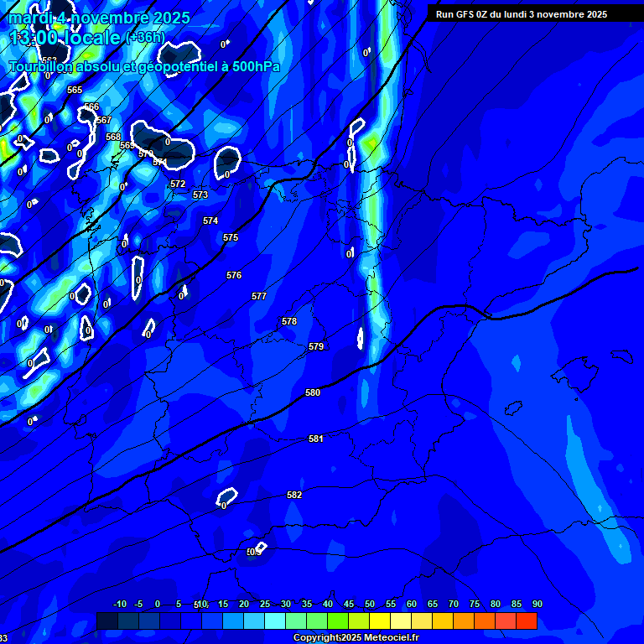Click the red 90 legend color swatch

(527, 621)
